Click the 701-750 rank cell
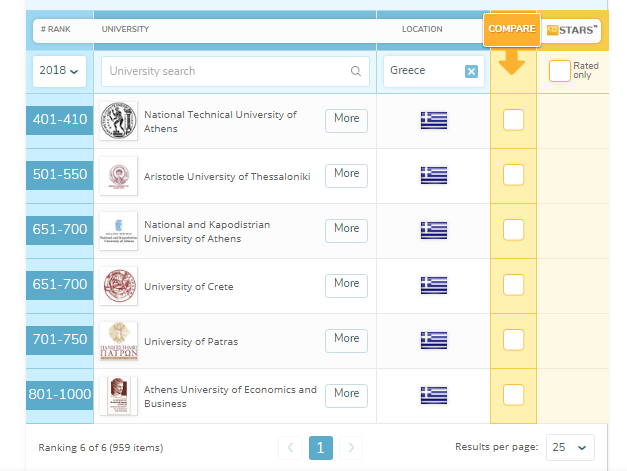The width and height of the screenshot is (627, 471). point(60,339)
